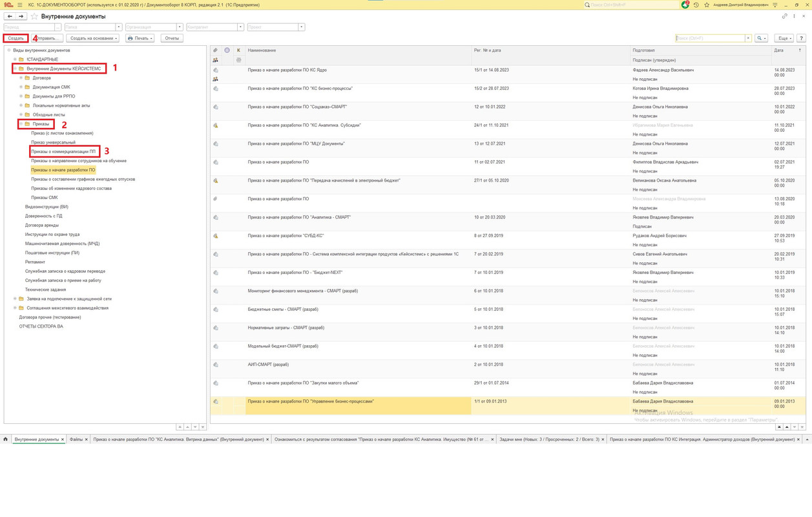This screenshot has height=517, width=812.
Task: Click the Период filter field
Action: click(29, 27)
